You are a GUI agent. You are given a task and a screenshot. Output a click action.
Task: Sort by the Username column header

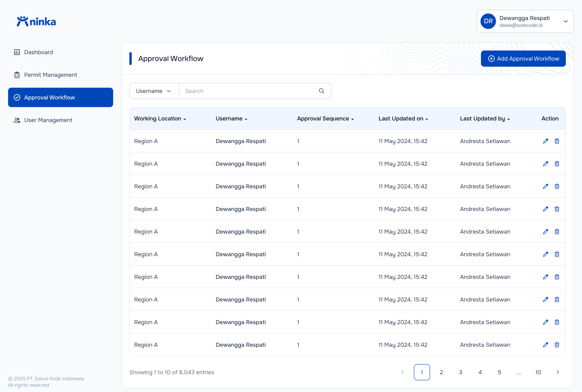pos(232,118)
